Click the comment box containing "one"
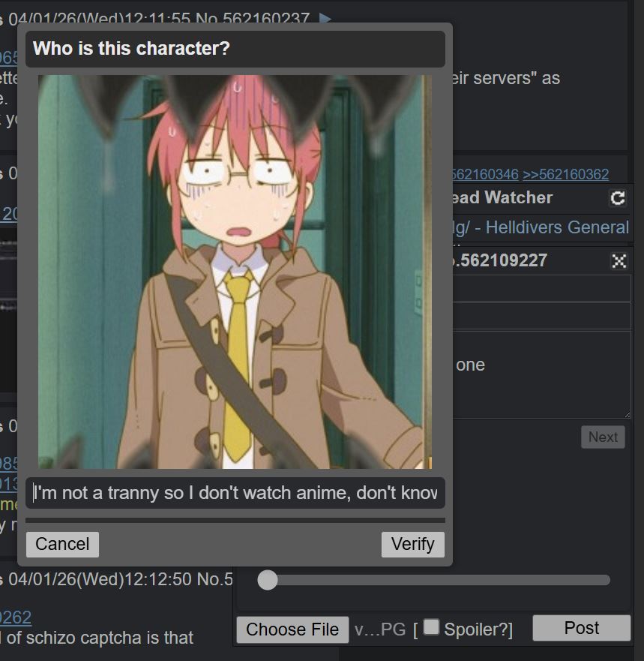The image size is (644, 661). (541, 374)
